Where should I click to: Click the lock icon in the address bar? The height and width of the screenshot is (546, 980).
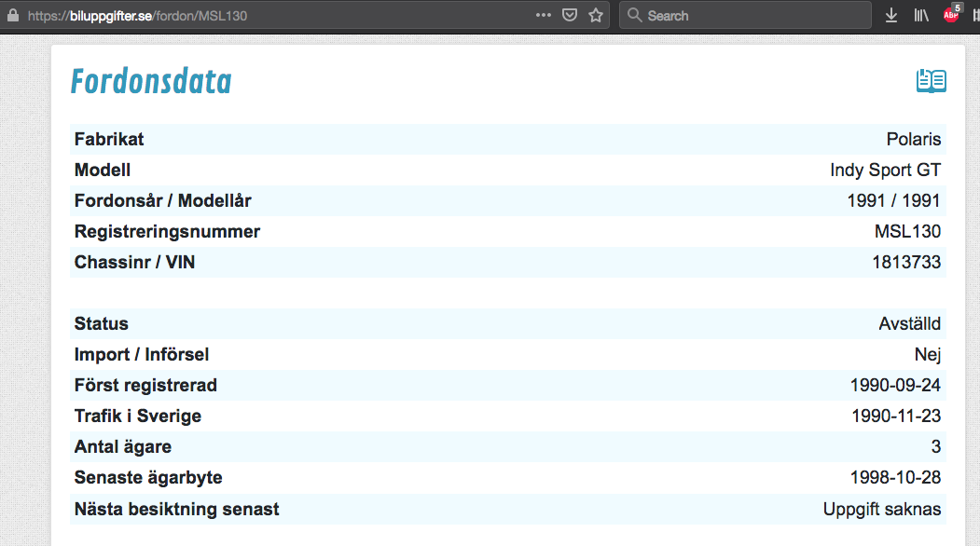[12, 16]
